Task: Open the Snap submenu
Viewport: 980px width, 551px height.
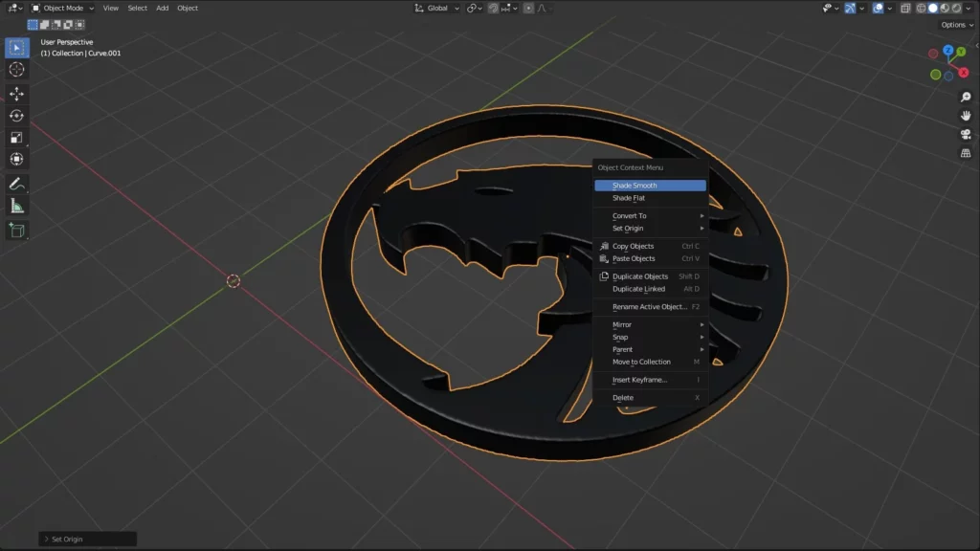Action: [x=650, y=337]
